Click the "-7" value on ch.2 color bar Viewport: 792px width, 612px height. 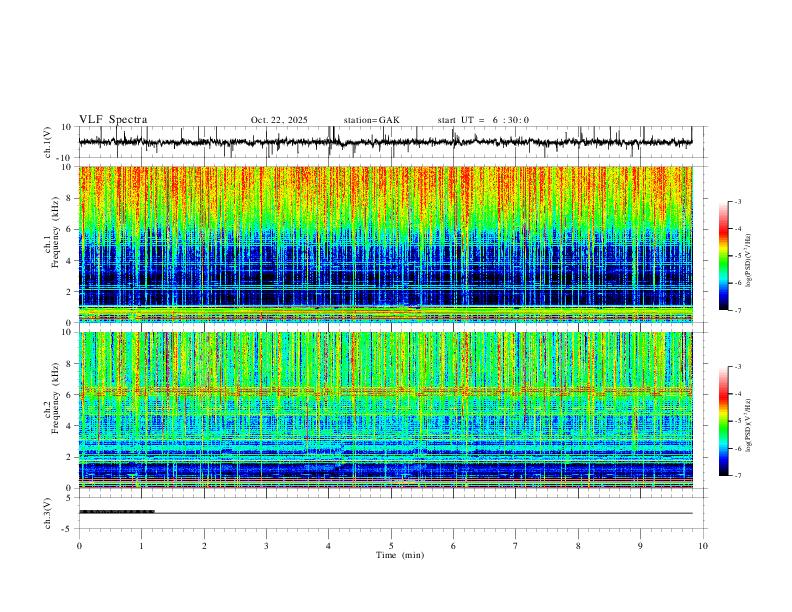(x=737, y=475)
